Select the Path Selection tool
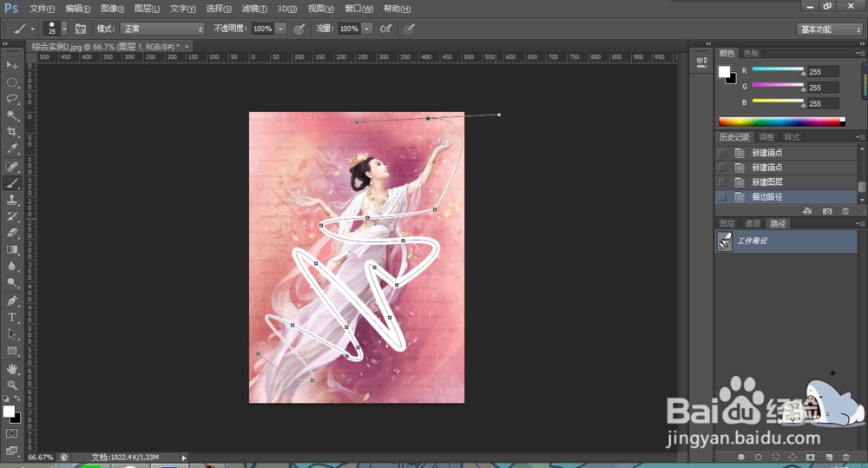 click(11, 334)
